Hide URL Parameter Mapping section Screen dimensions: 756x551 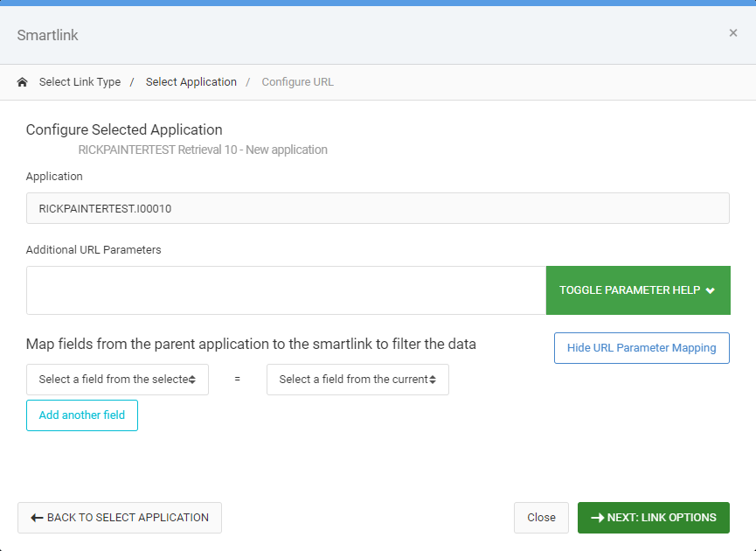point(642,348)
